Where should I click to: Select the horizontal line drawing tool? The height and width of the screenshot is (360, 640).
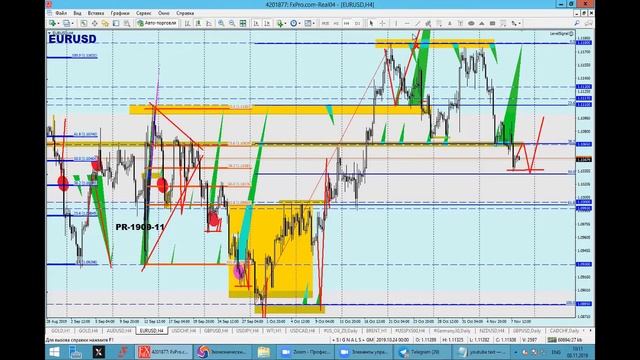407,23
